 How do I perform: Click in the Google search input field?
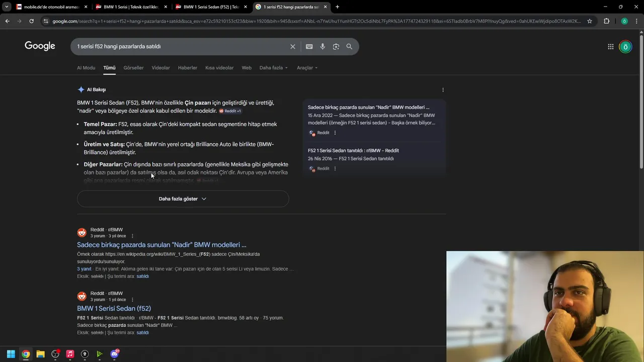[181, 46]
